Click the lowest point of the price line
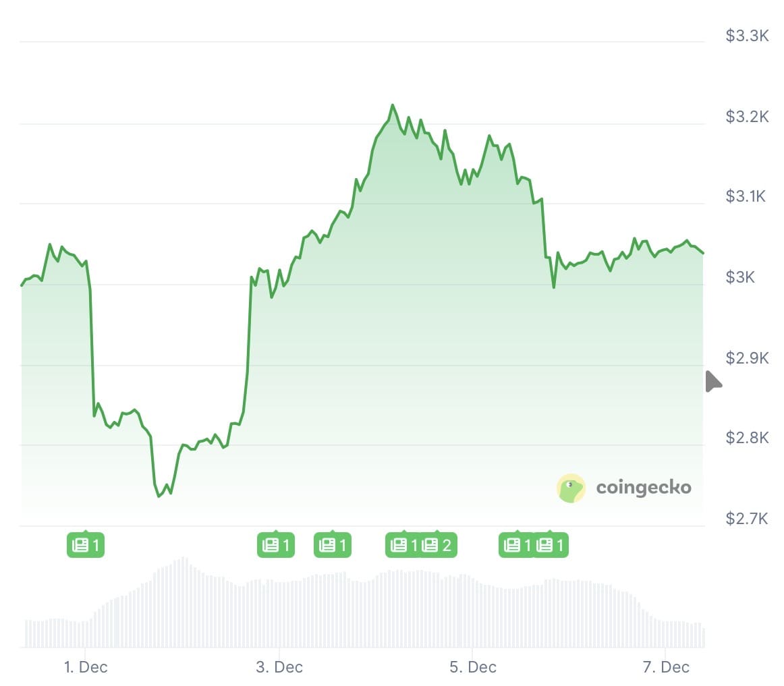This screenshot has width=784, height=686. coord(159,496)
